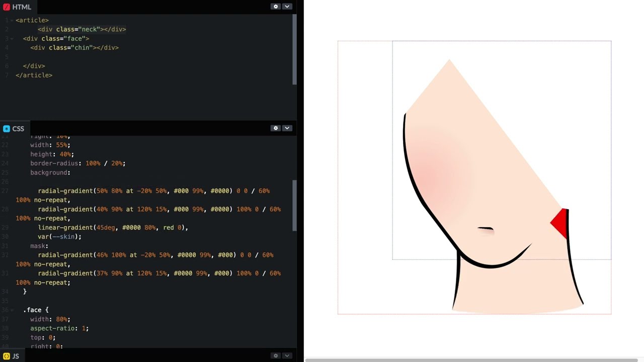This screenshot has width=644, height=362.
Task: Open JS panel settings gear
Action: (275, 355)
